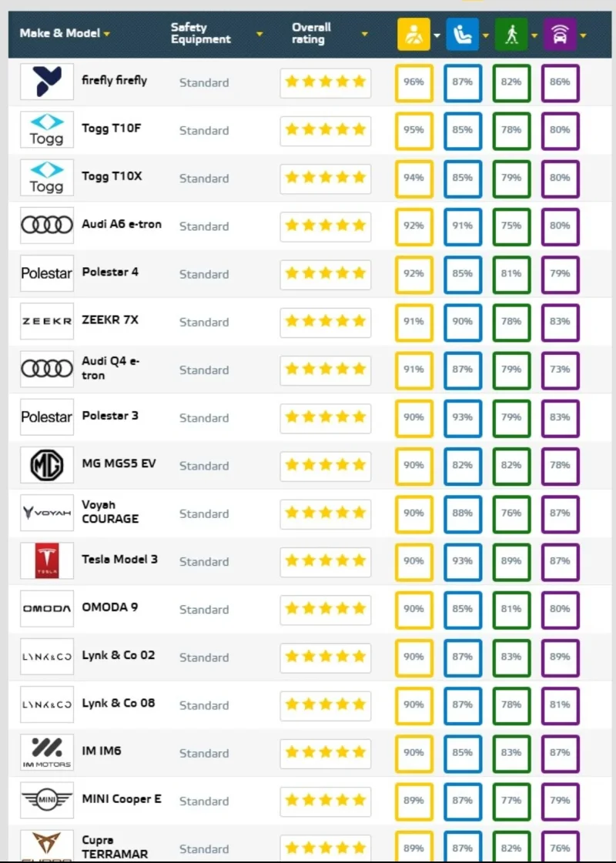The image size is (616, 863).
Task: Click the Tesla logo thumbnail
Action: (47, 561)
